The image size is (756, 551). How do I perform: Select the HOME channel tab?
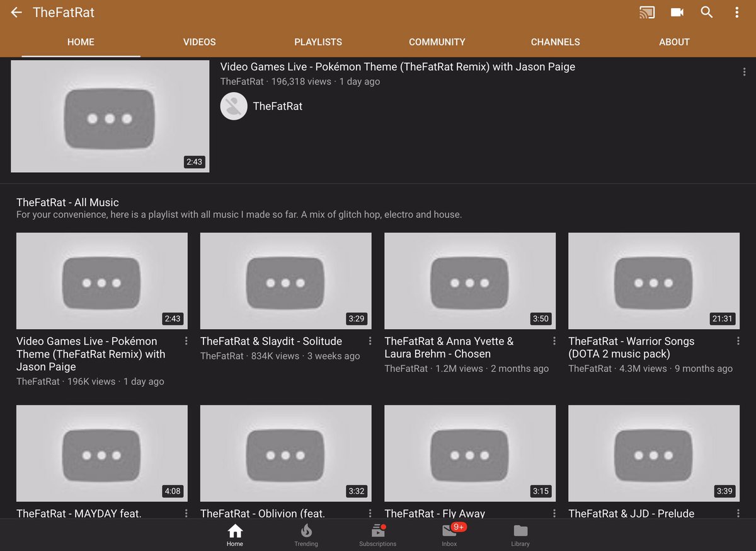(x=81, y=42)
